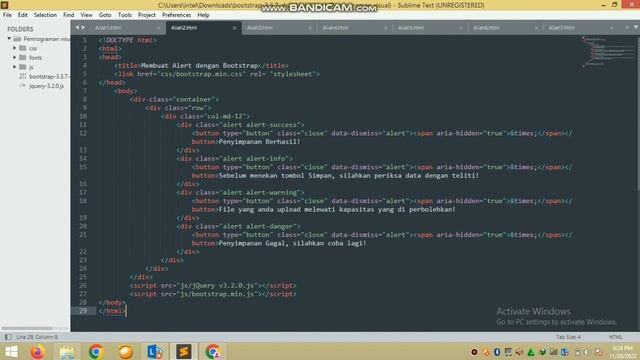Image resolution: width=640 pixels, height=360 pixels.
Task: Expand the js folder arrow
Action: [14, 67]
